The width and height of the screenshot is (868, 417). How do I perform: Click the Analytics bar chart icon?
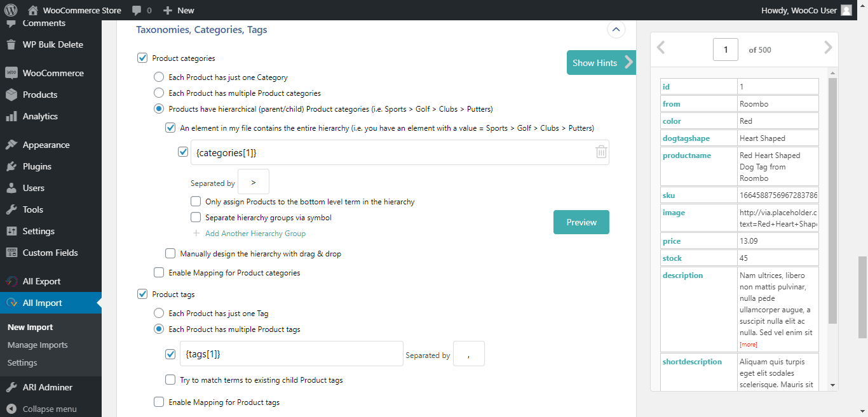pos(11,116)
